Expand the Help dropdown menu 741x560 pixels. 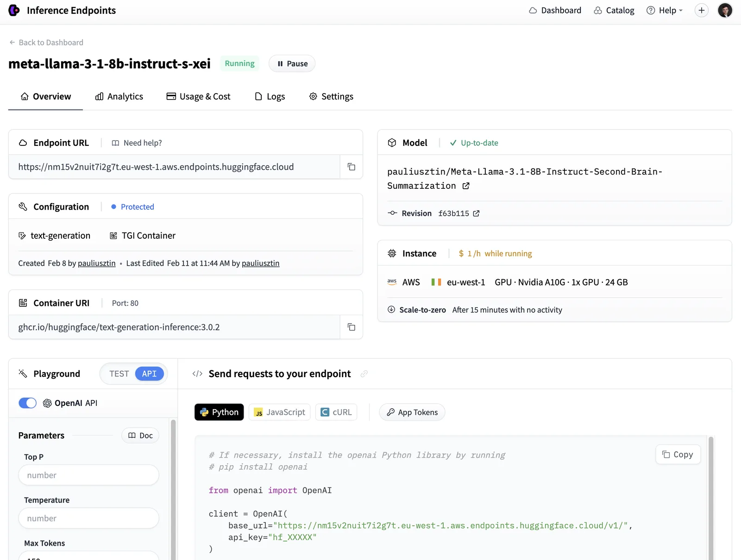click(665, 10)
